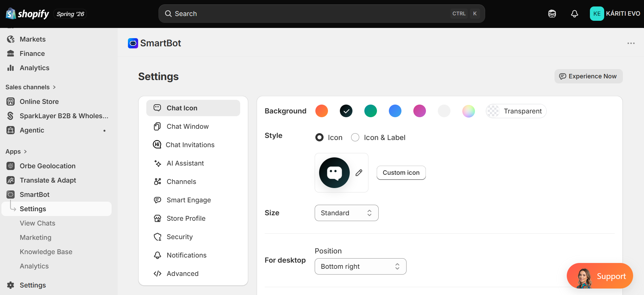The width and height of the screenshot is (644, 295).
Task: Open SmartBot Settings subpage in sidebar
Action: pyautogui.click(x=56, y=209)
